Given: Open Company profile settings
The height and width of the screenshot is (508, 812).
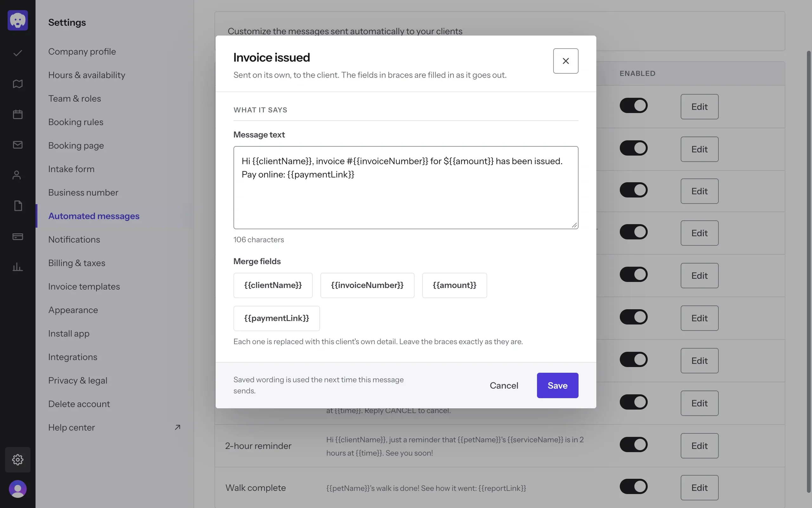Looking at the screenshot, I should [x=82, y=51].
